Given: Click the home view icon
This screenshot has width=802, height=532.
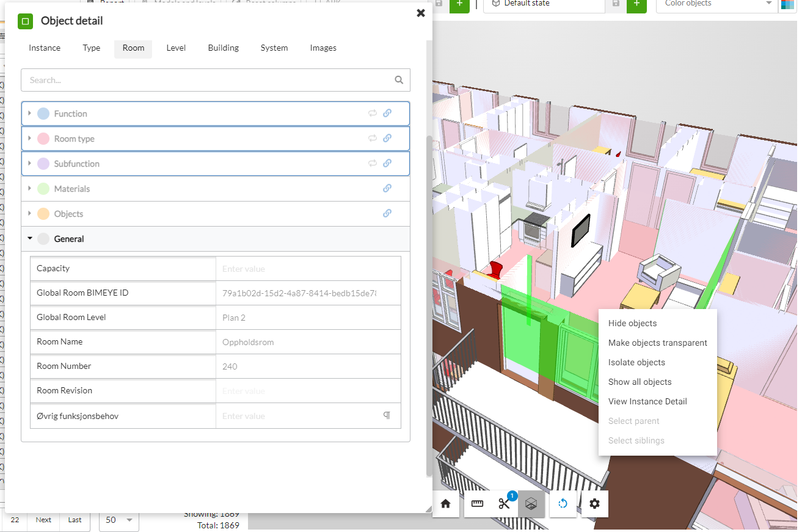Looking at the screenshot, I should [445, 504].
